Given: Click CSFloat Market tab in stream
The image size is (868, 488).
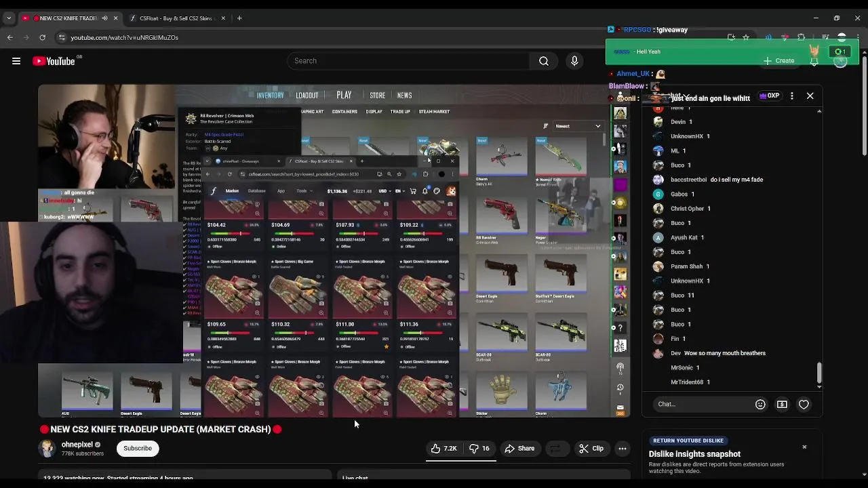Looking at the screenshot, I should (x=232, y=191).
